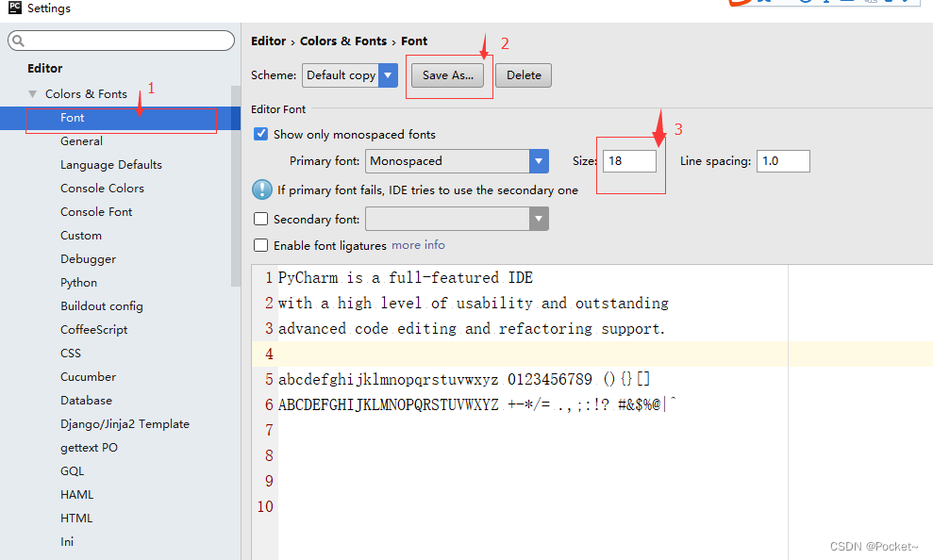Select gettext PO item
Viewport: 933px width, 560px height.
click(90, 448)
